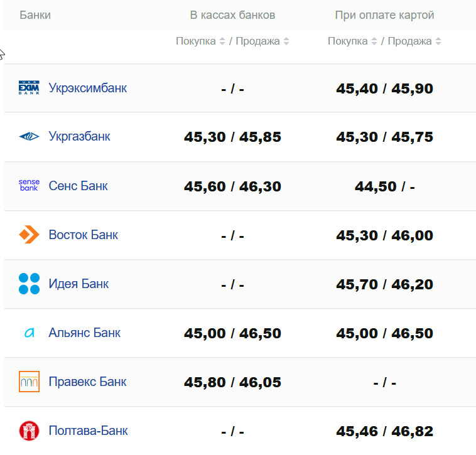Image resolution: width=476 pixels, height=455 pixels.
Task: Open the Укрэксимбанк bank link
Action: click(x=88, y=88)
